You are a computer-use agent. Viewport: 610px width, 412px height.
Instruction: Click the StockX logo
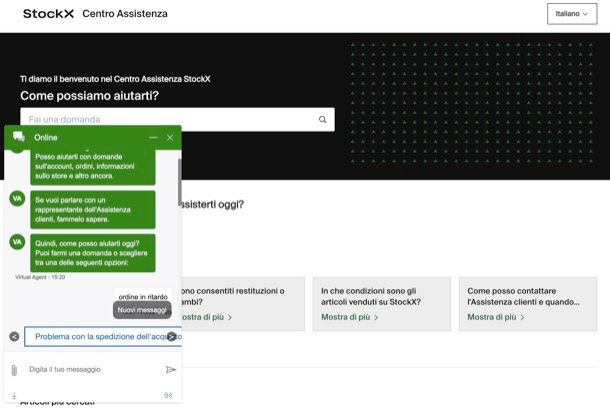[x=48, y=14]
